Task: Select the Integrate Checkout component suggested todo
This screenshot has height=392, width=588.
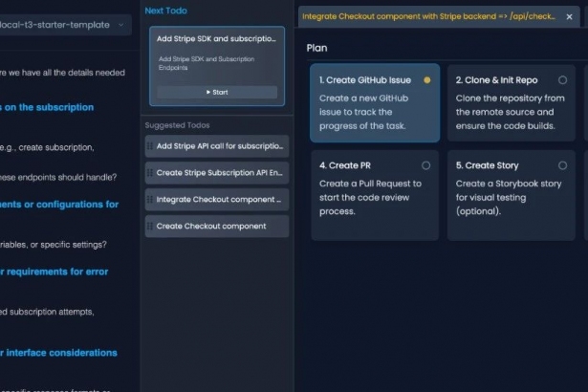Action: pos(217,200)
